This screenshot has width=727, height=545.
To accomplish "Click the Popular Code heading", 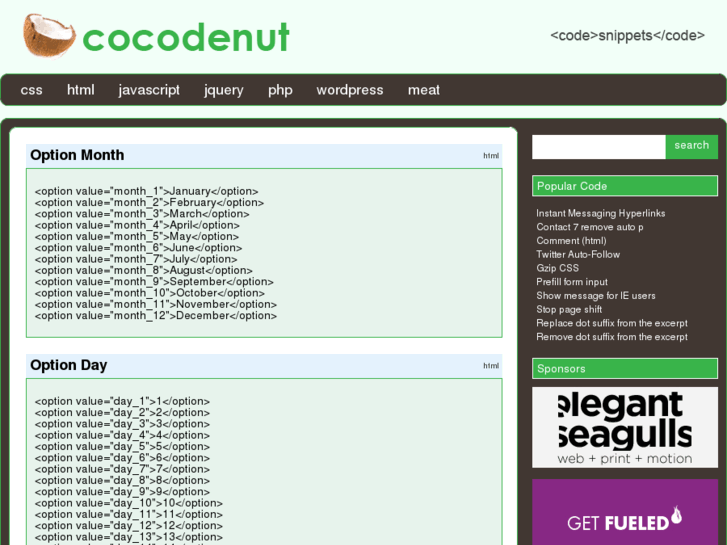I will [625, 186].
